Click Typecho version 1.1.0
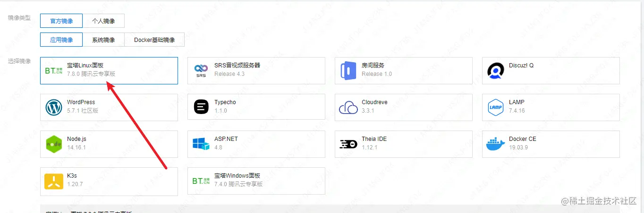644x213 pixels. point(220,111)
